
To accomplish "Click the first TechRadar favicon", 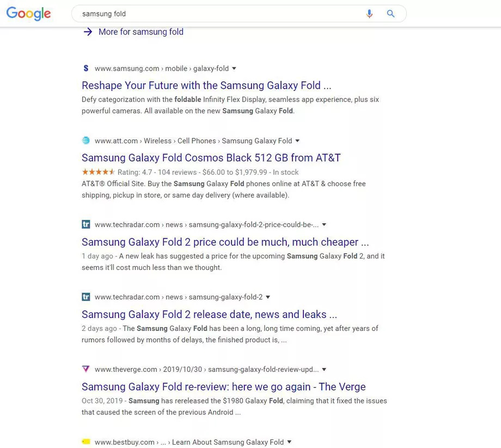I will pyautogui.click(x=85, y=224).
